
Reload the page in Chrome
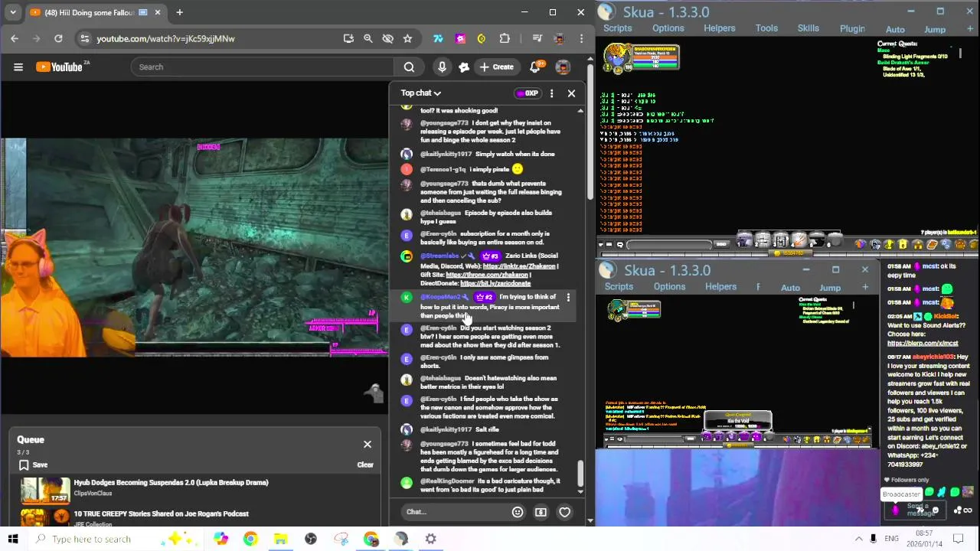(x=58, y=38)
